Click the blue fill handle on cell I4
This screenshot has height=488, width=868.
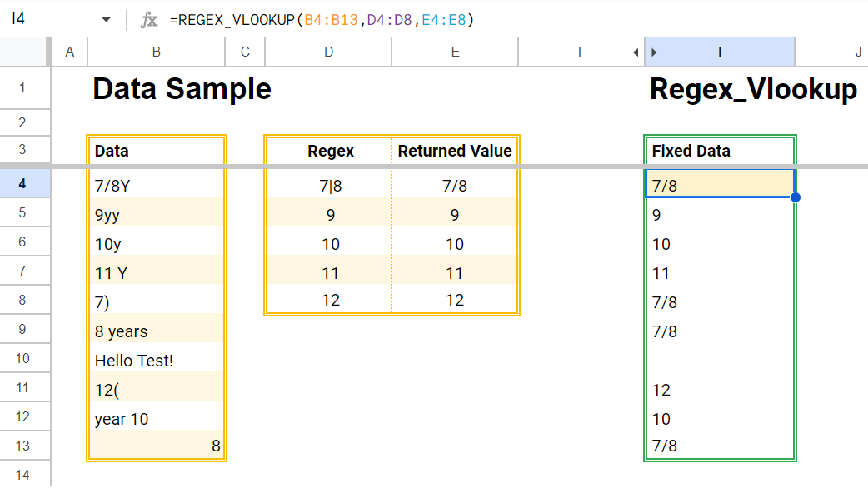coord(796,196)
